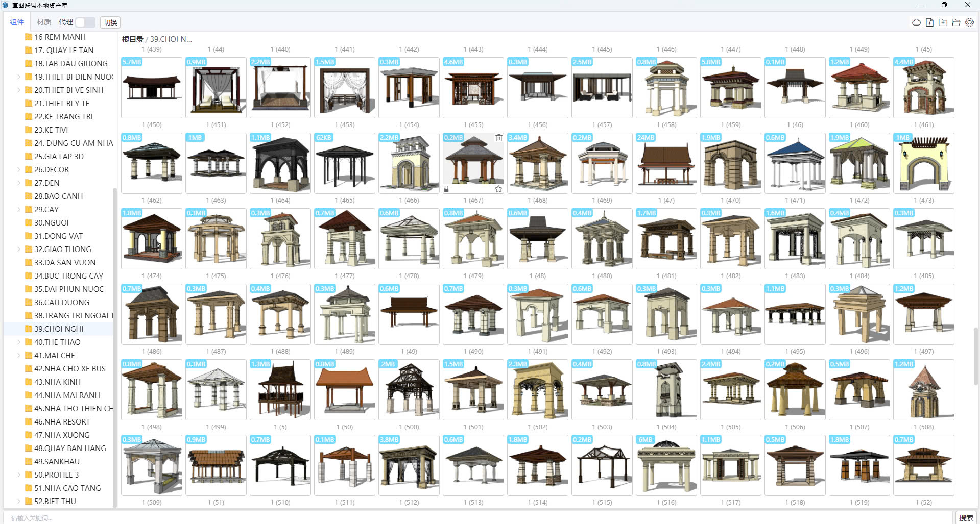Toggle the 代理 proxy switch
The image size is (980, 524).
pyautogui.click(x=85, y=22)
